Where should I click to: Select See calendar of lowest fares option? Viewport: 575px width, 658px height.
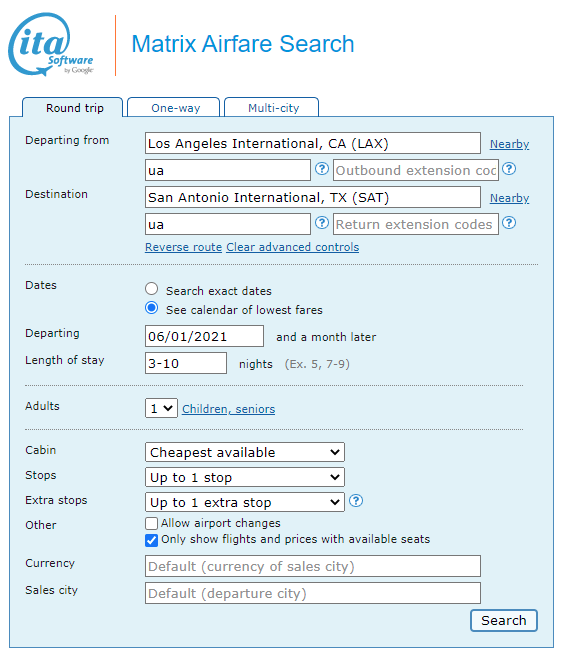click(152, 308)
